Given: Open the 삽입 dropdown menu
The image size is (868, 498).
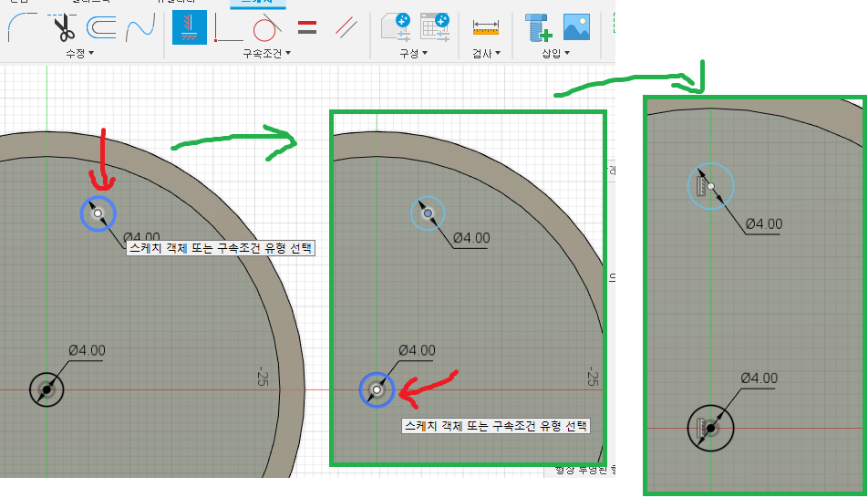Looking at the screenshot, I should coord(555,53).
